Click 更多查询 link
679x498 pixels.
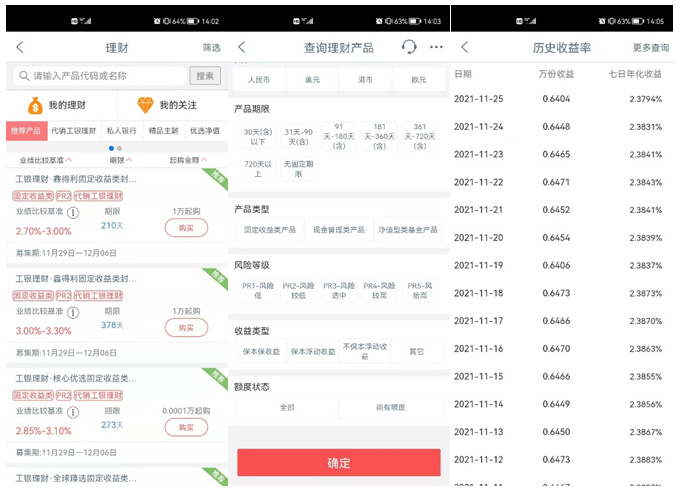click(x=650, y=48)
